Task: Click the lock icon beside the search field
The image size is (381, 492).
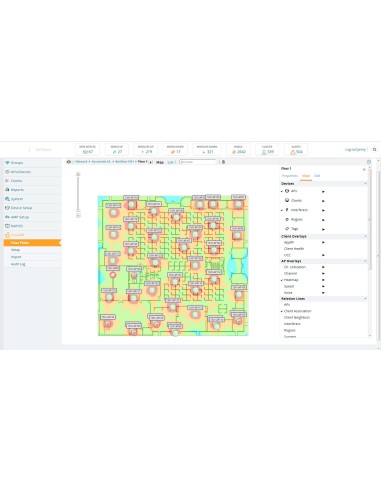Action: point(223,162)
